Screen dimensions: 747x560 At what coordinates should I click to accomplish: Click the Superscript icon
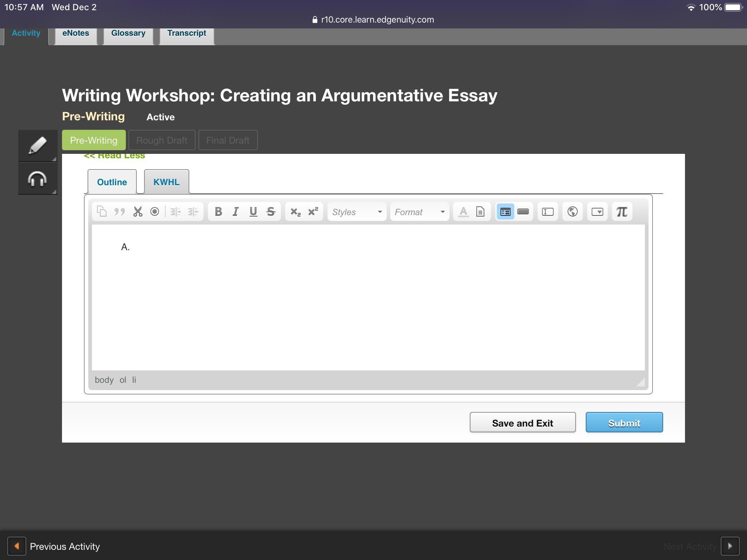coord(313,212)
